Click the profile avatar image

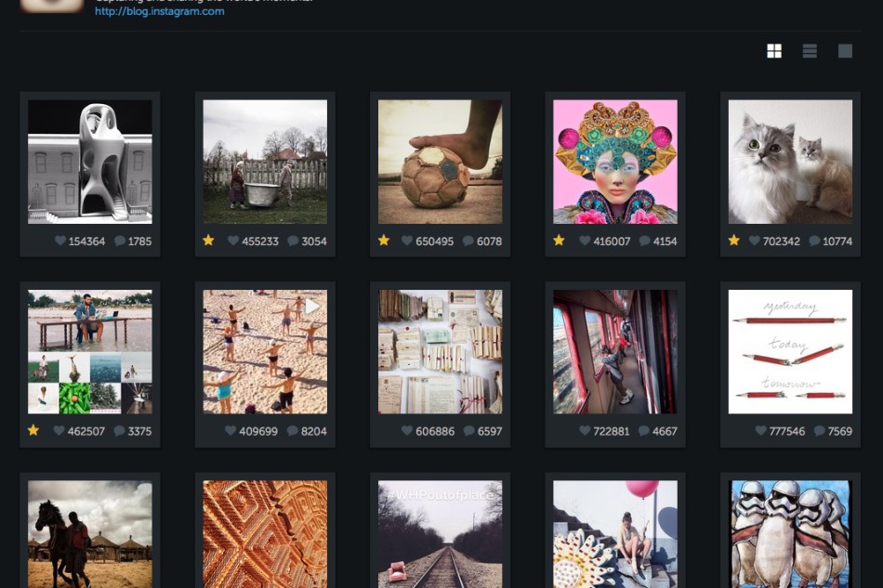tap(52, 6)
